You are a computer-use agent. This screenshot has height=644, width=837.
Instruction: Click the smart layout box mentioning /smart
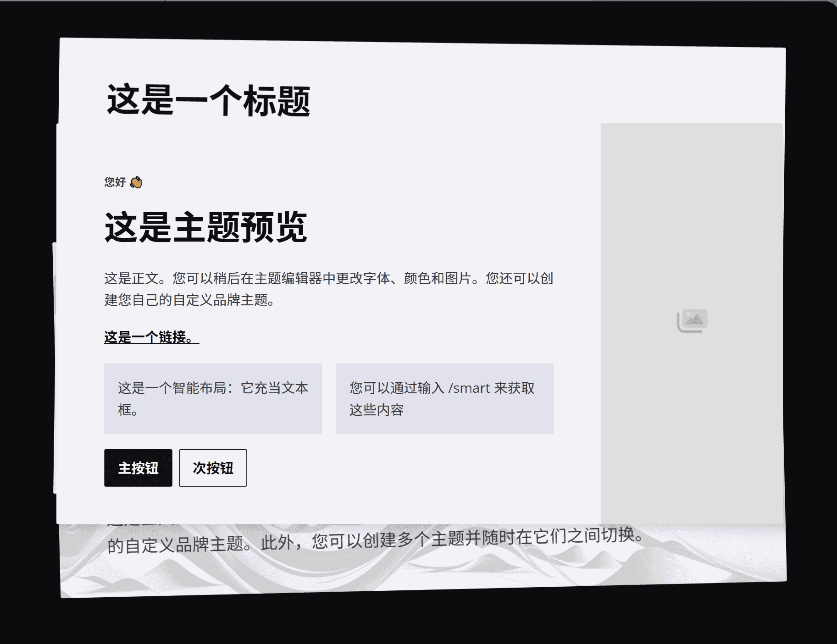[444, 398]
